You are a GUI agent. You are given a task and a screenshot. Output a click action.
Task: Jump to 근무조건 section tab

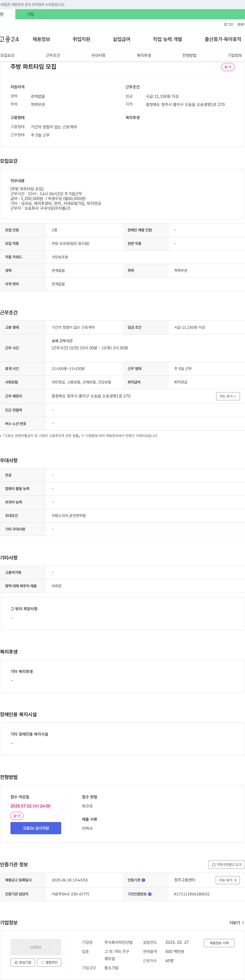tap(53, 56)
